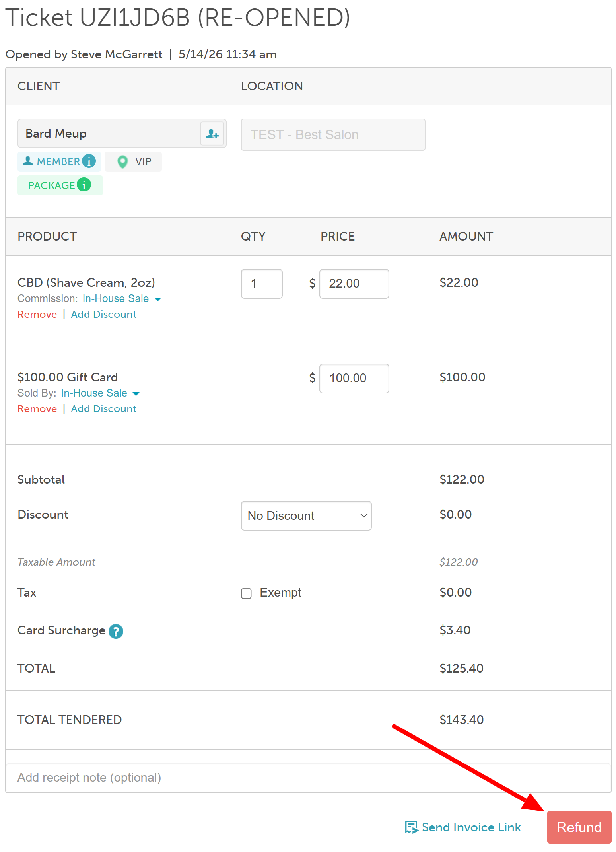Screen dimensions: 616x852
Task: Open the No Discount dropdown
Action: click(x=306, y=515)
